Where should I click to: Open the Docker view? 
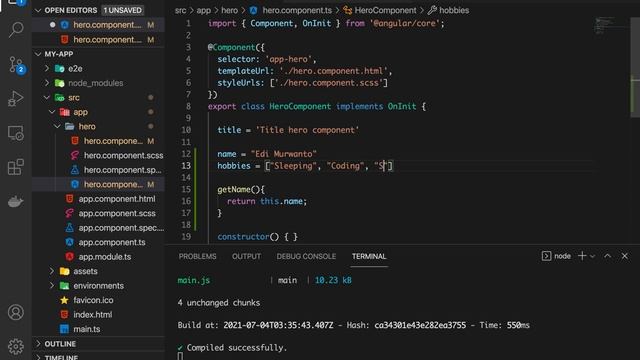point(16,201)
